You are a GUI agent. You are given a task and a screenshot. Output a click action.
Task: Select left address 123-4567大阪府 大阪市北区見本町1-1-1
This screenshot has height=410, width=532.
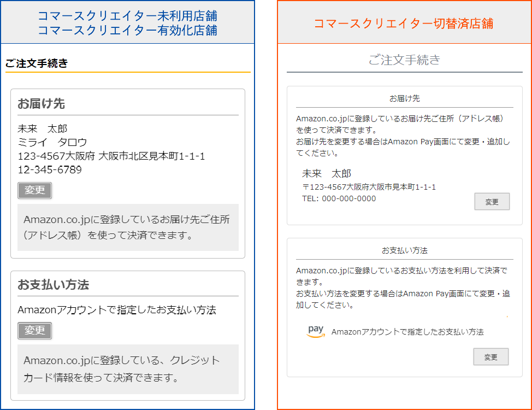(111, 156)
